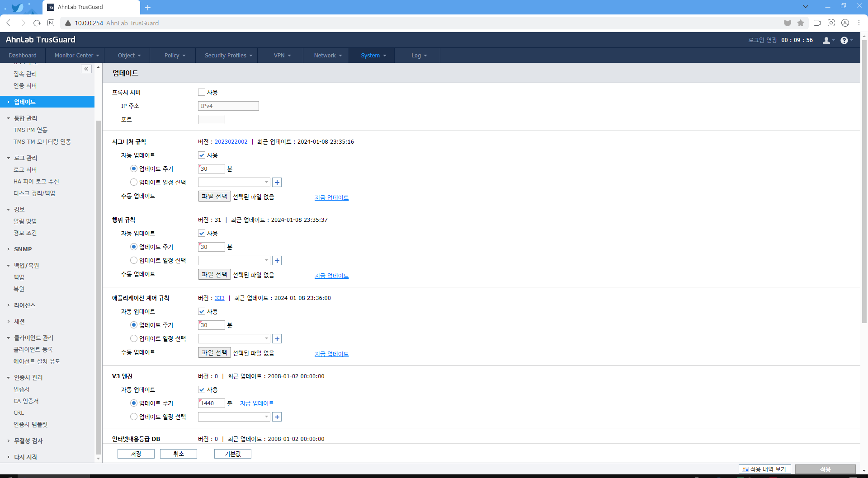
Task: Open Monitor Center menu
Action: click(76, 55)
